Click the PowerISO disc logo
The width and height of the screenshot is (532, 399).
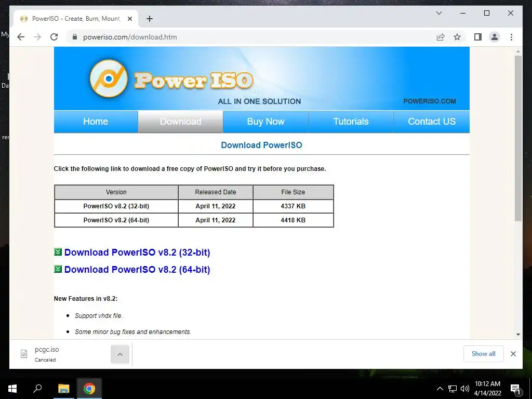coord(109,78)
